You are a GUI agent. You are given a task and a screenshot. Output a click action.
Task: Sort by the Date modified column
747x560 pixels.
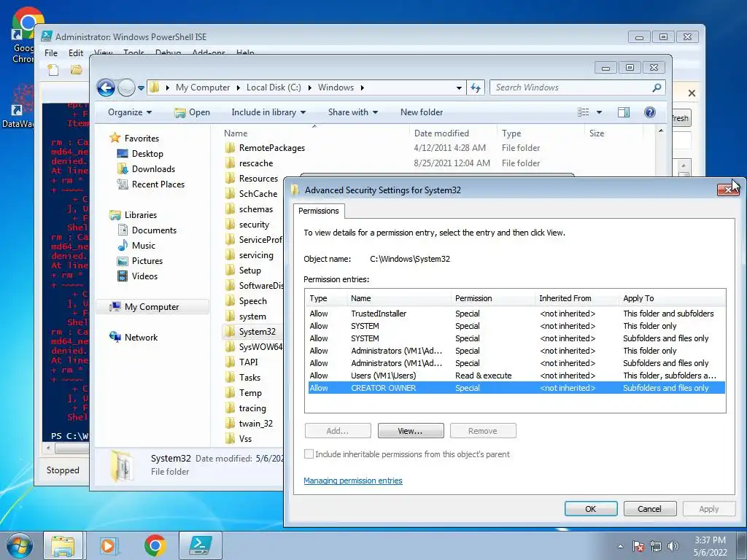click(452, 133)
